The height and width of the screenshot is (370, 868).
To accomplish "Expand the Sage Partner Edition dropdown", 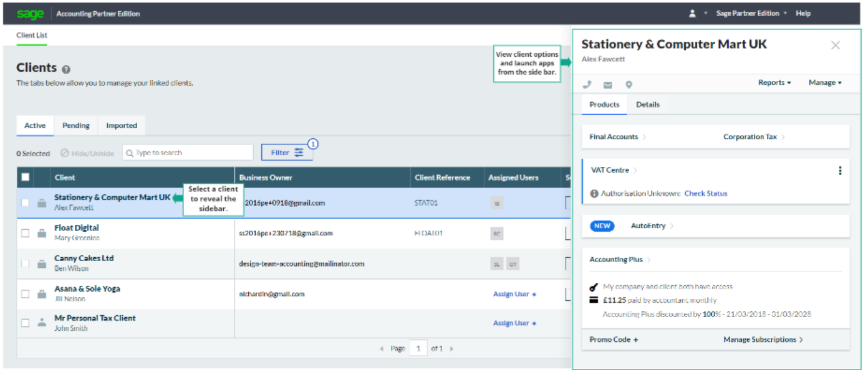I will pos(751,13).
